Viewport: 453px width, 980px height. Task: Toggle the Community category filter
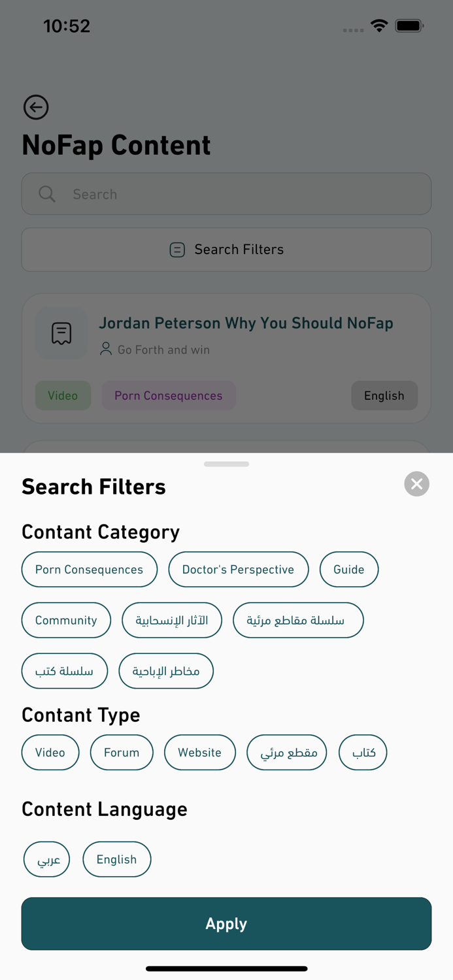click(x=66, y=620)
